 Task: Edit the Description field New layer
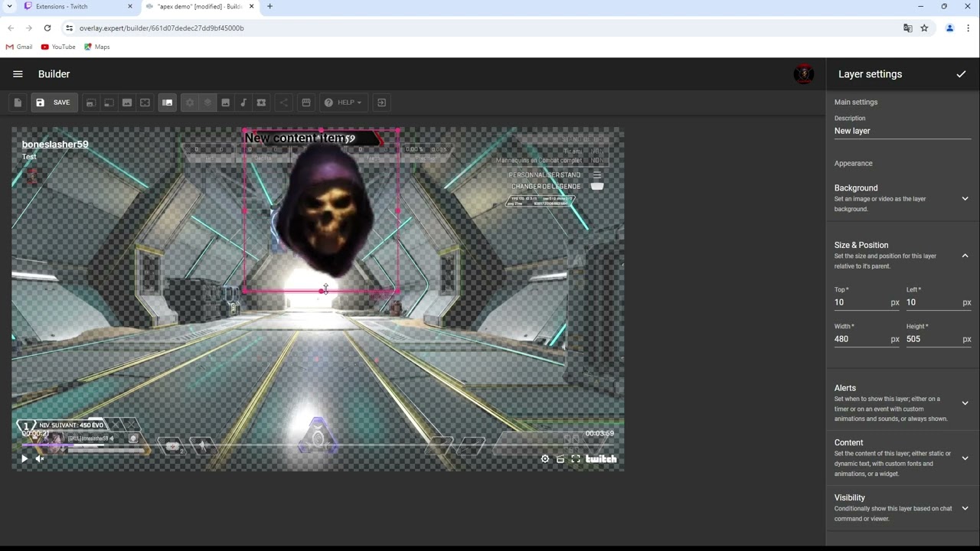(903, 131)
